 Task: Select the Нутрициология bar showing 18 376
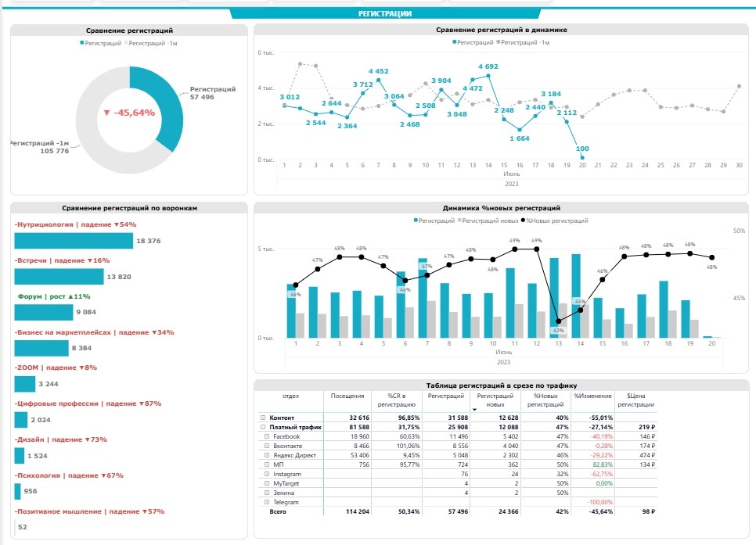pos(74,241)
